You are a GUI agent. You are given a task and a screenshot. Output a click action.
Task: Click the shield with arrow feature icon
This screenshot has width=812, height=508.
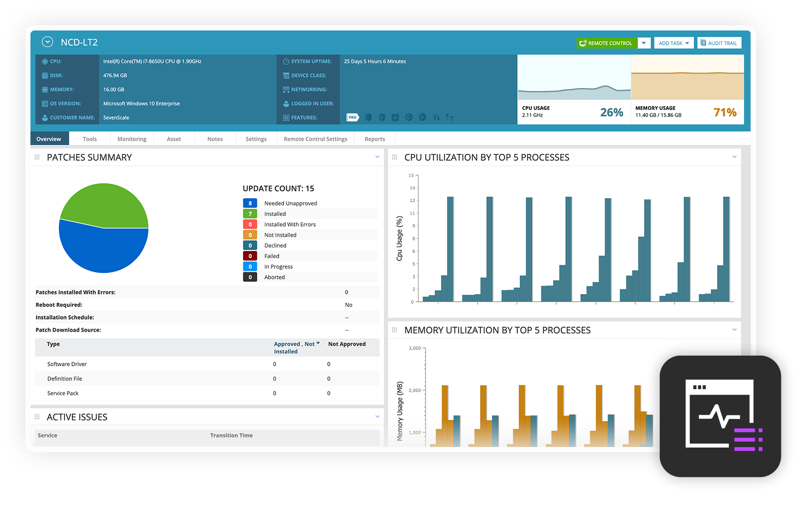[x=382, y=117]
